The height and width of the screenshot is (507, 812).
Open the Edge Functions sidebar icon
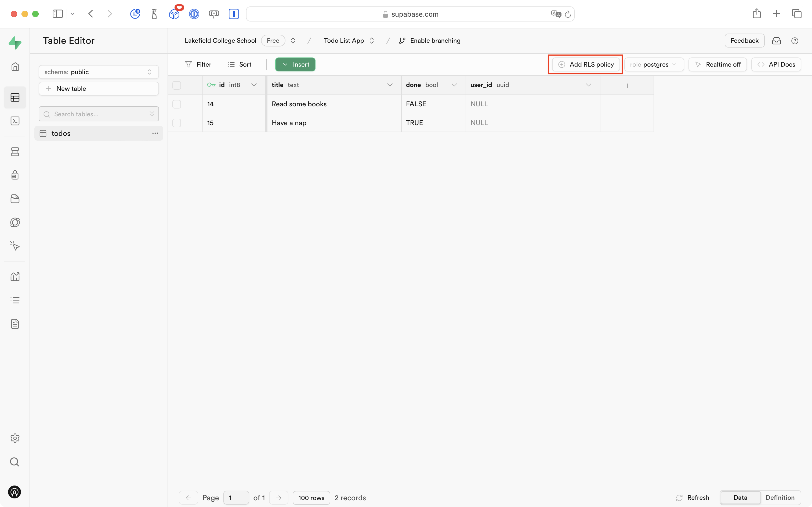point(15,222)
